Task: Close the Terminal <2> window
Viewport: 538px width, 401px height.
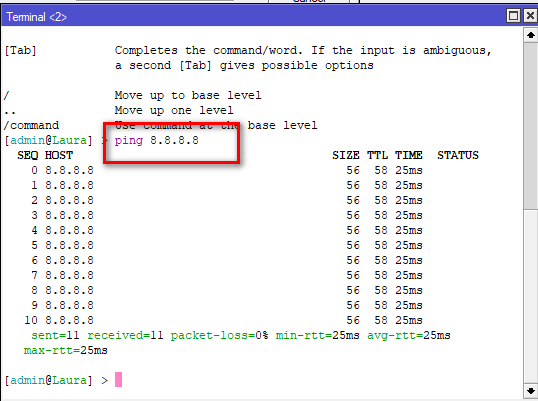Action: tap(530, 16)
